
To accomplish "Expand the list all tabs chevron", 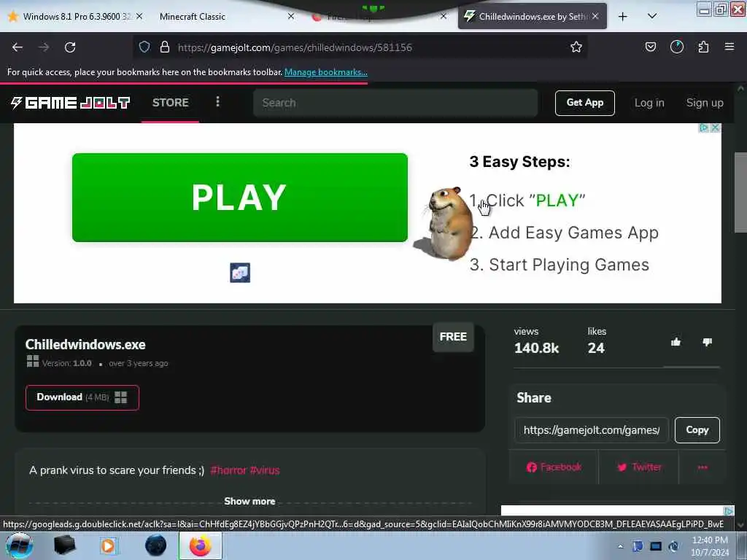I will pos(652,16).
